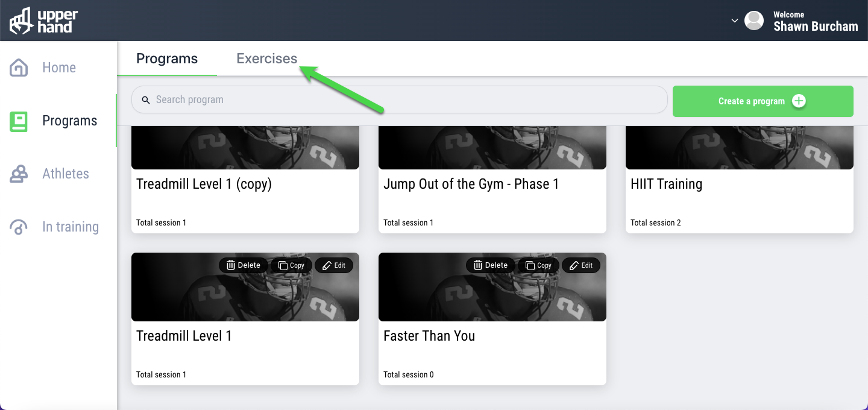Click the Search program field

tap(400, 100)
